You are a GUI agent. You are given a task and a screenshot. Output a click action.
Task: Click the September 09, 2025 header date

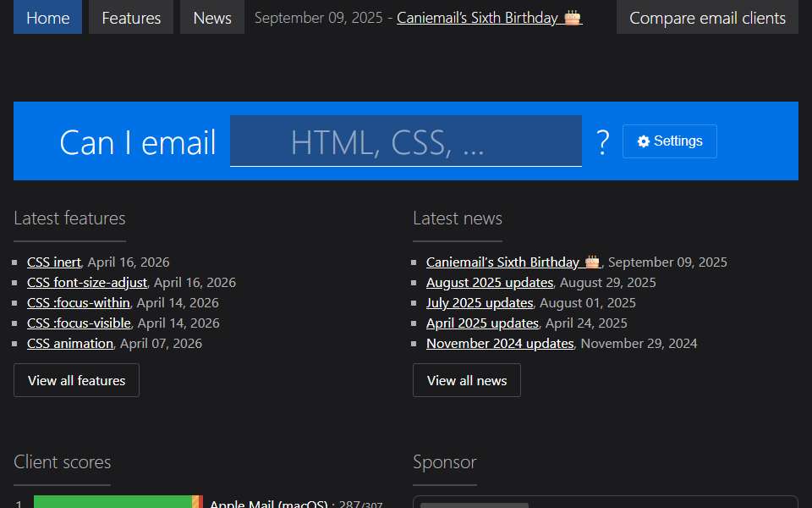pyautogui.click(x=319, y=18)
